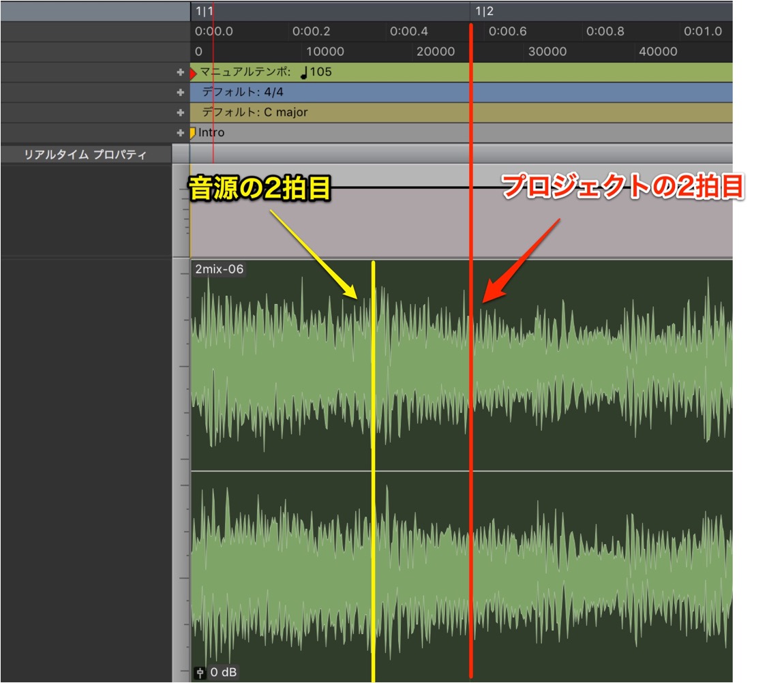
Task: Click the マニュアルテンポ 105 tempo label
Action: click(266, 72)
